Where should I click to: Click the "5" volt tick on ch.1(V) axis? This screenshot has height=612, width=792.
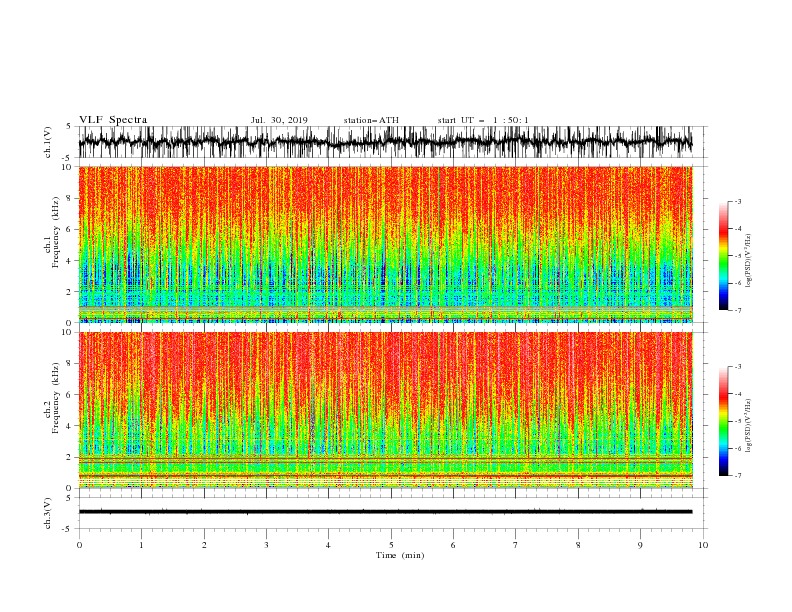(x=69, y=126)
